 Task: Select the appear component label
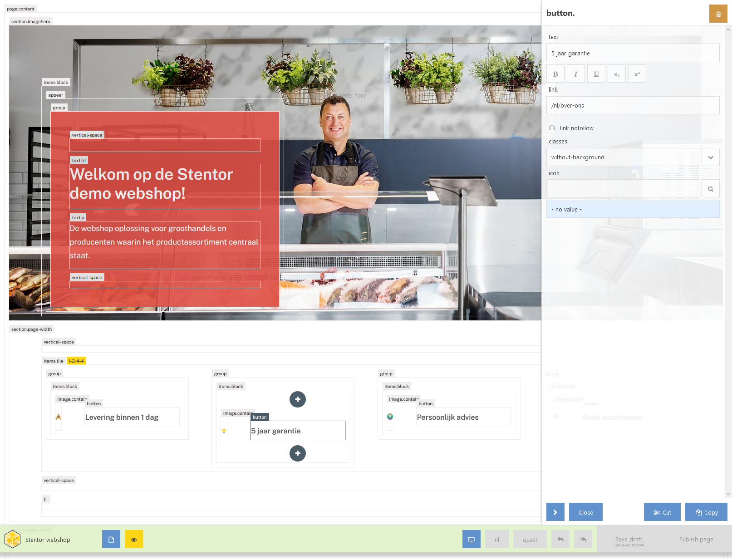pos(56,95)
